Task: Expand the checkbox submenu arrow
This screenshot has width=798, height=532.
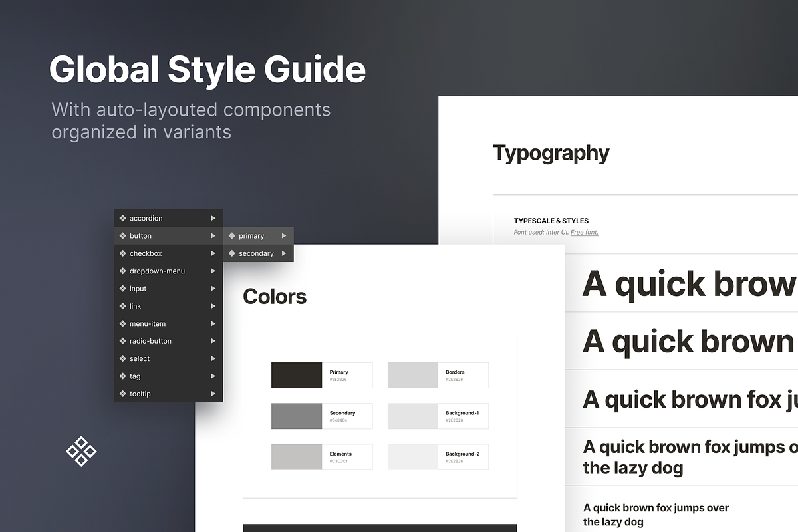Action: tap(213, 253)
